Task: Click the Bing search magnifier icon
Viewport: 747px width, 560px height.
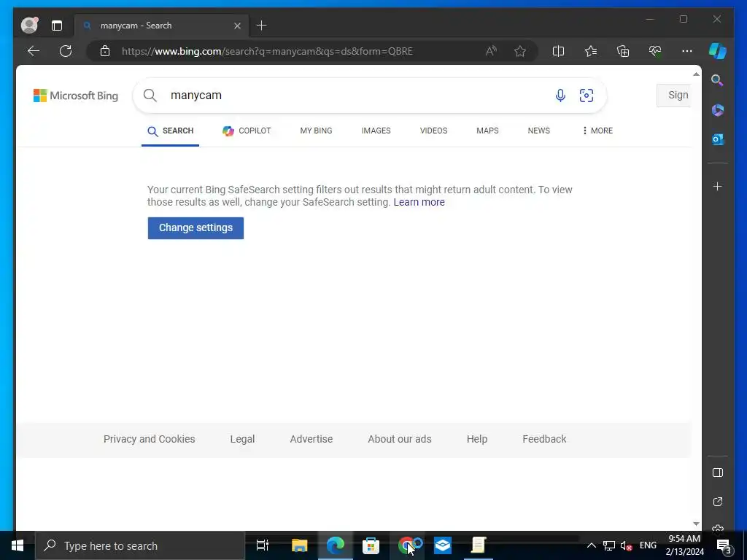Action: (150, 96)
